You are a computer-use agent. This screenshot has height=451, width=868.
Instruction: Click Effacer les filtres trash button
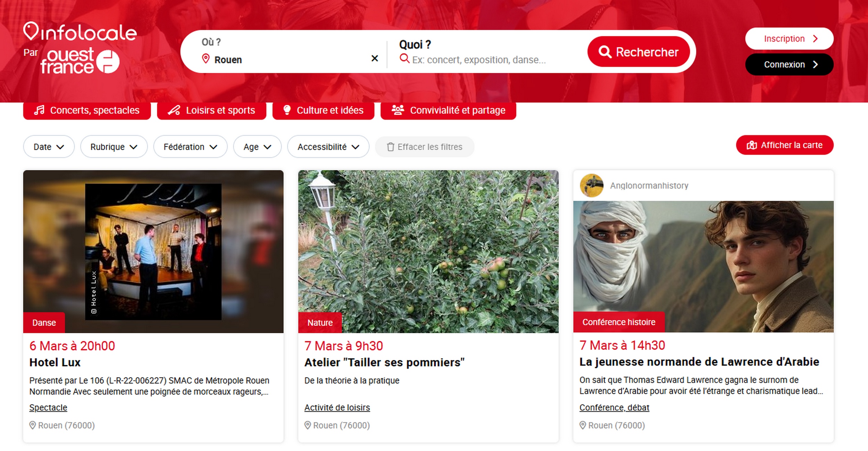pyautogui.click(x=424, y=147)
